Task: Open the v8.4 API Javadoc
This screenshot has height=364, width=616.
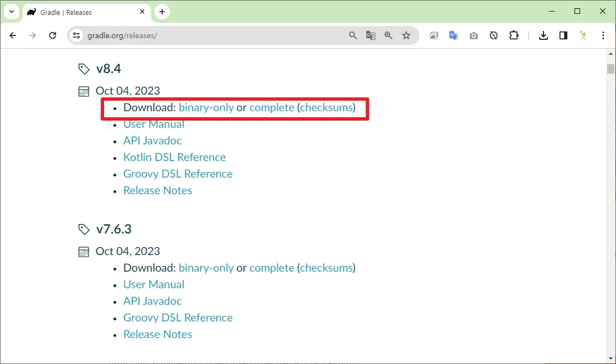Action: coord(152,141)
